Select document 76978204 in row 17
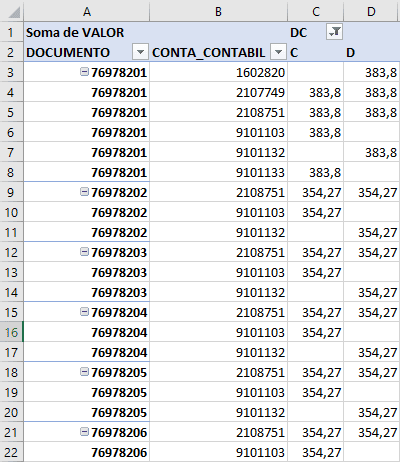 click(x=87, y=352)
